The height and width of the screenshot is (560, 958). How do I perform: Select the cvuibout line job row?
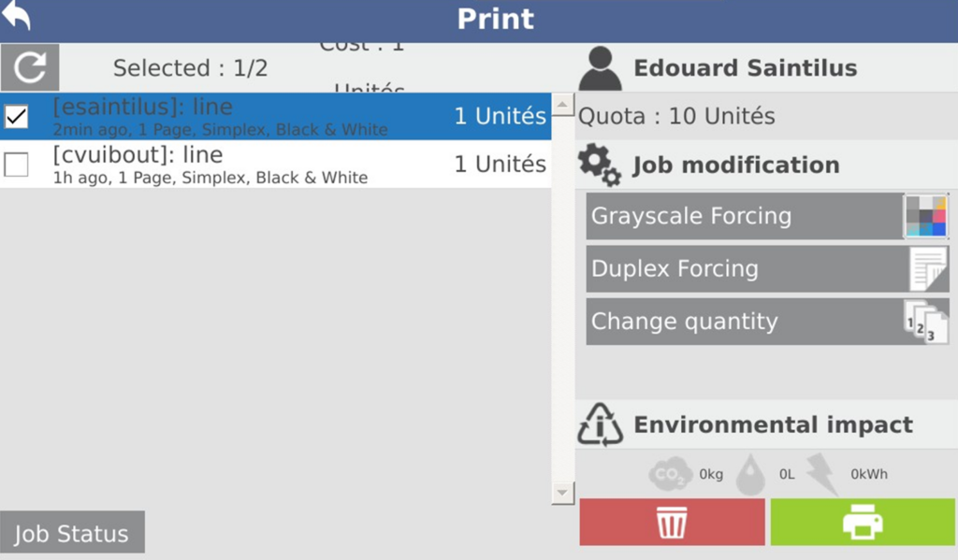point(281,165)
